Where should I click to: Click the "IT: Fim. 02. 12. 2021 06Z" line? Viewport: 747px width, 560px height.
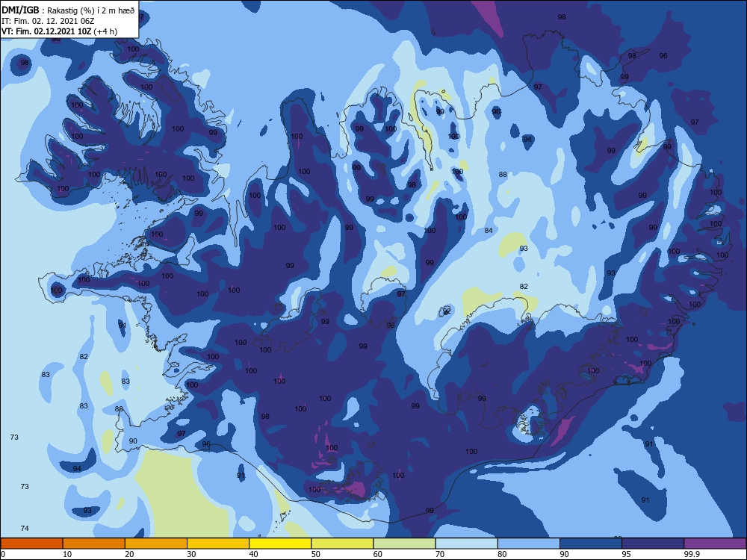coord(48,22)
